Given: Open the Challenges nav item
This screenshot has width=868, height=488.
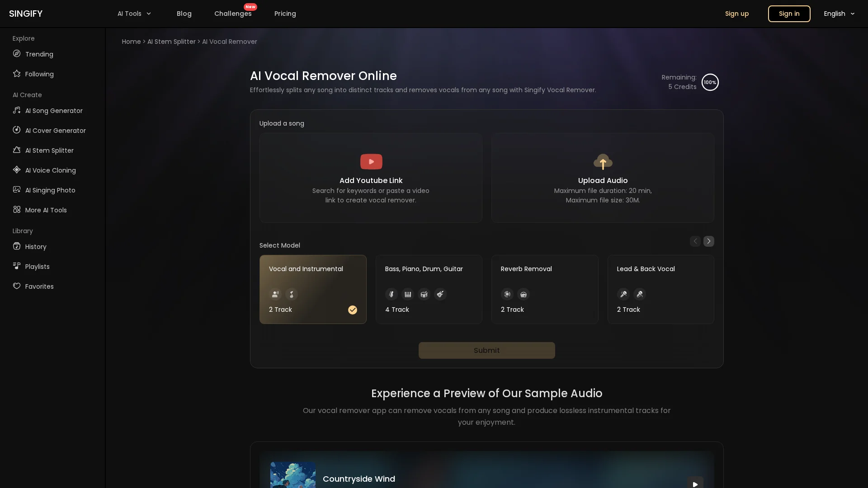Looking at the screenshot, I should [x=233, y=14].
